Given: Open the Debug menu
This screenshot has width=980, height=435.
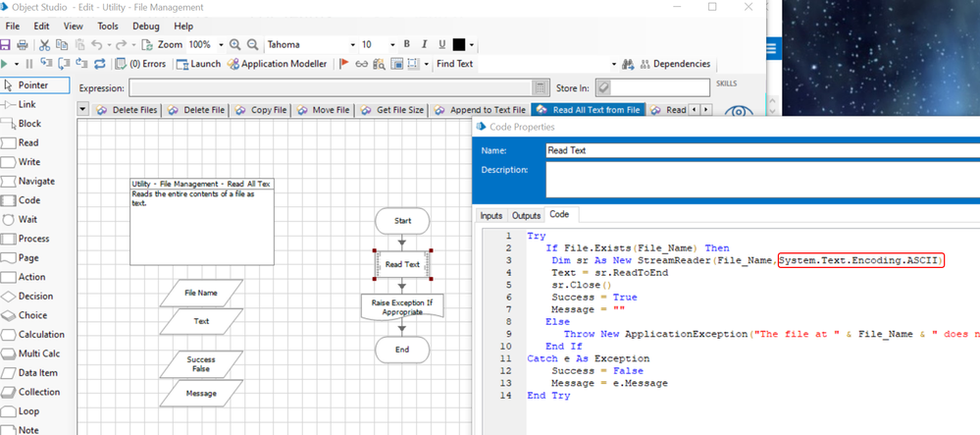Looking at the screenshot, I should point(145,26).
